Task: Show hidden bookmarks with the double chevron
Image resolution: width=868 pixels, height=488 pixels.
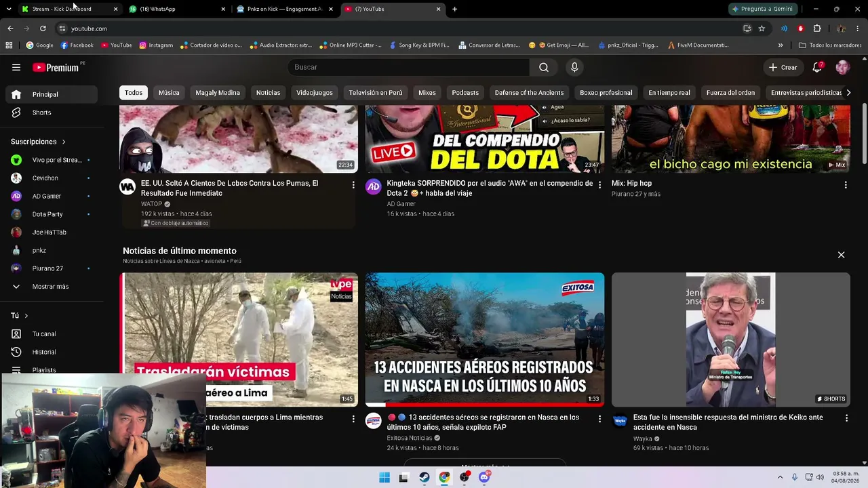Action: pyautogui.click(x=781, y=45)
